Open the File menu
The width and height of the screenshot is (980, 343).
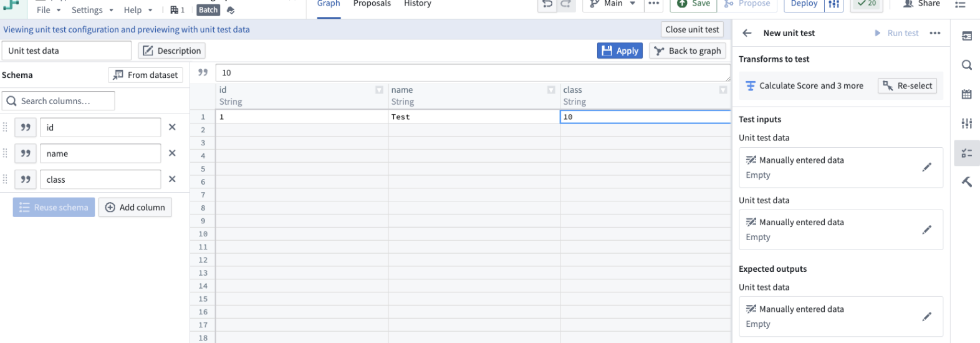(x=48, y=10)
